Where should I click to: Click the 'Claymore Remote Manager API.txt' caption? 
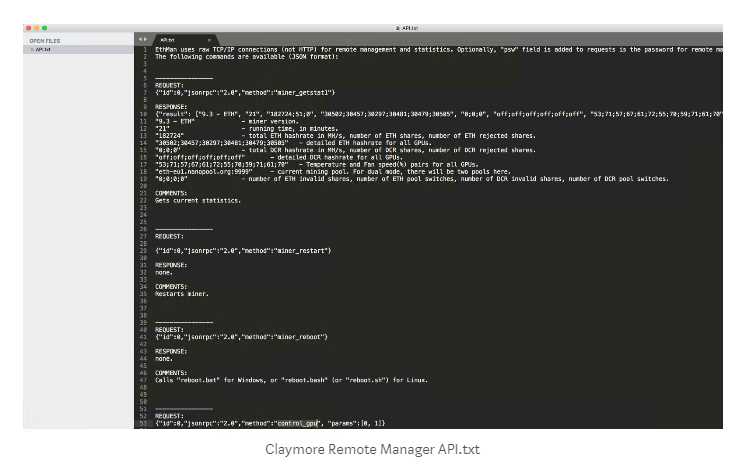point(372,449)
